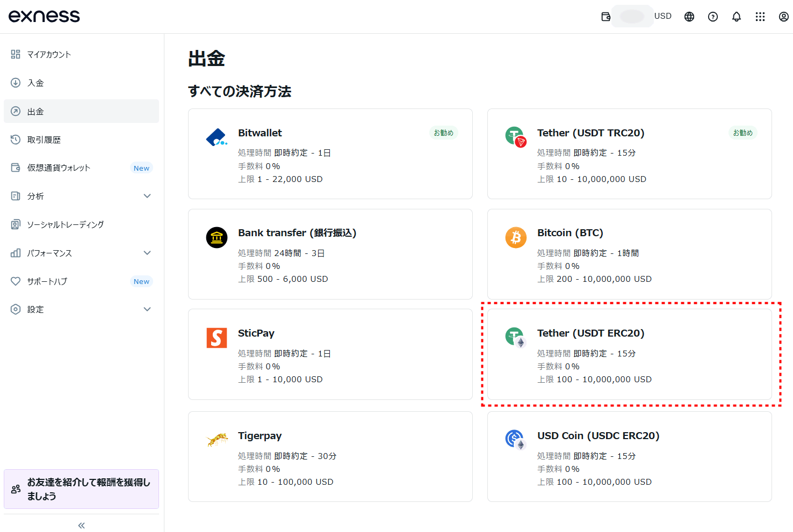Click the referral people icon in the banner
793x532 pixels.
coord(16,489)
